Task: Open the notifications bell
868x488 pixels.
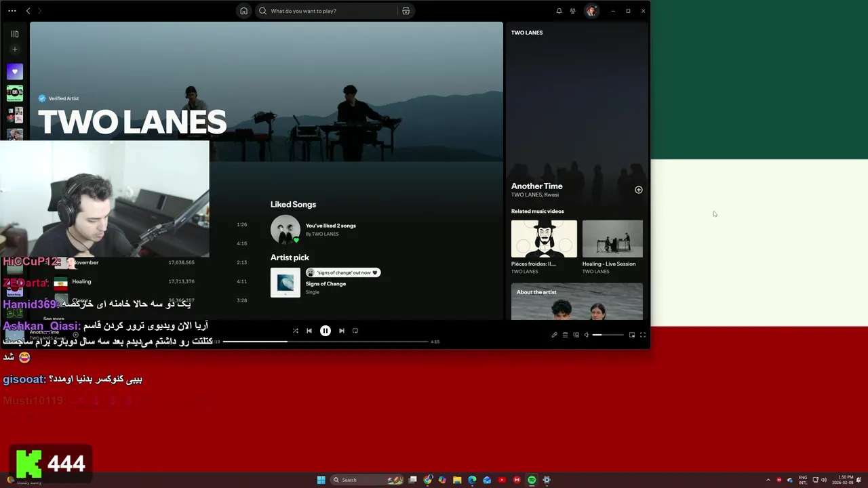Action: [x=559, y=11]
